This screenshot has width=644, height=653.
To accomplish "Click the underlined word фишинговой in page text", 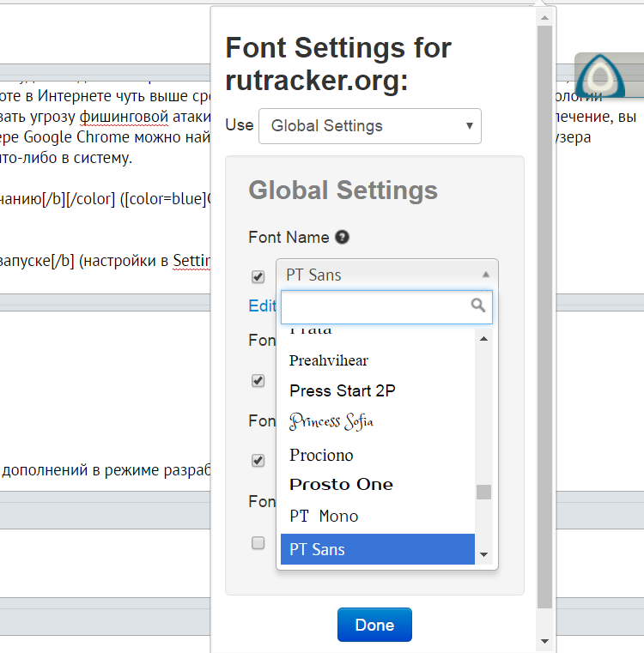I will (x=124, y=117).
